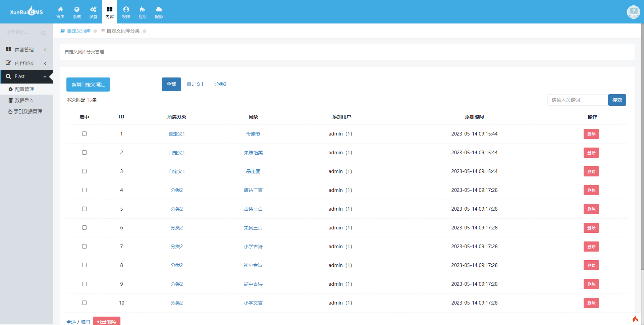This screenshot has width=644, height=325.
Task: Open the 宋词三百 entry link
Action: (x=253, y=228)
